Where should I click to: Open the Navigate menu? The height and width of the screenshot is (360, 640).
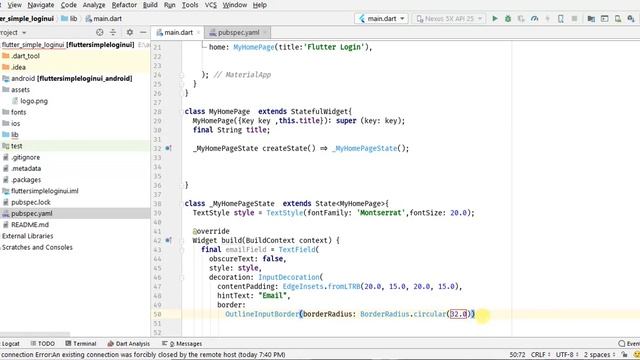point(41,5)
